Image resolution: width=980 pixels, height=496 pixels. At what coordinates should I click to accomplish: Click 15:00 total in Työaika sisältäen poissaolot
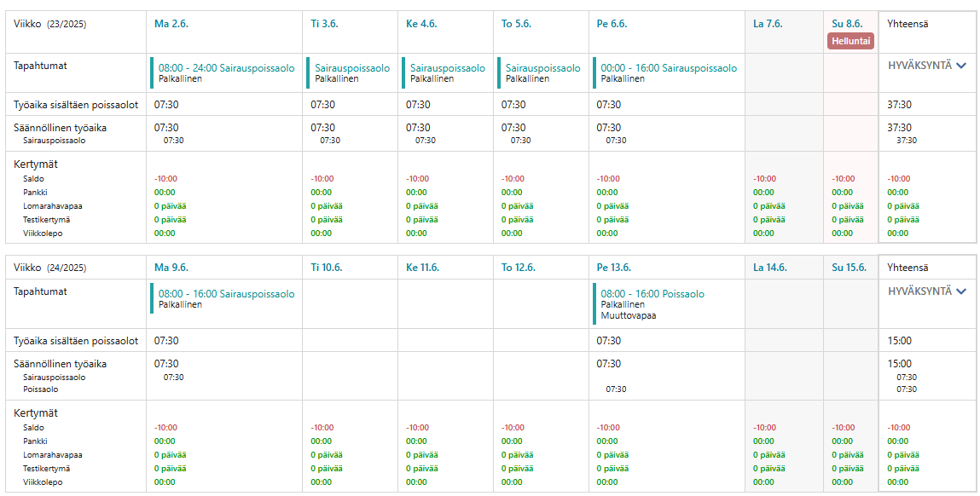coord(899,340)
